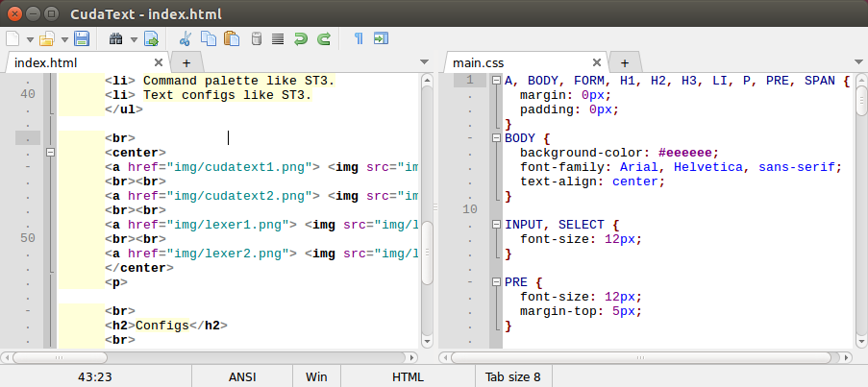Click the closing </ul> tag
This screenshot has width=868, height=387.
[124, 109]
